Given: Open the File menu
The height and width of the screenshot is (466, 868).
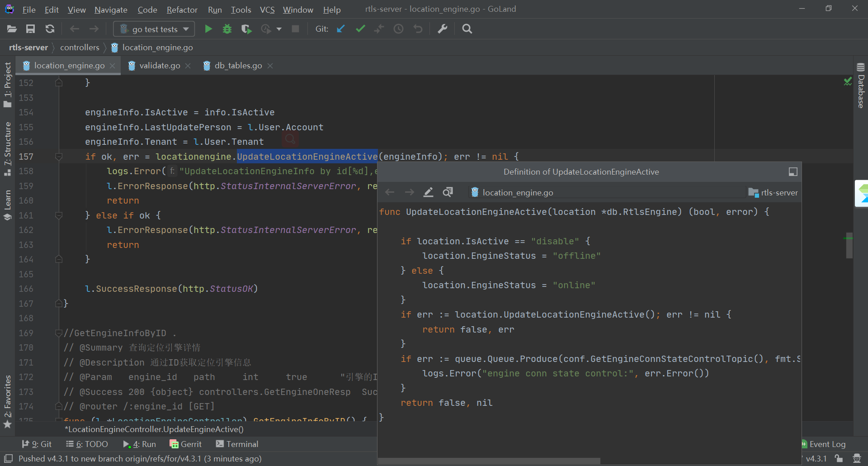Looking at the screenshot, I should [29, 10].
